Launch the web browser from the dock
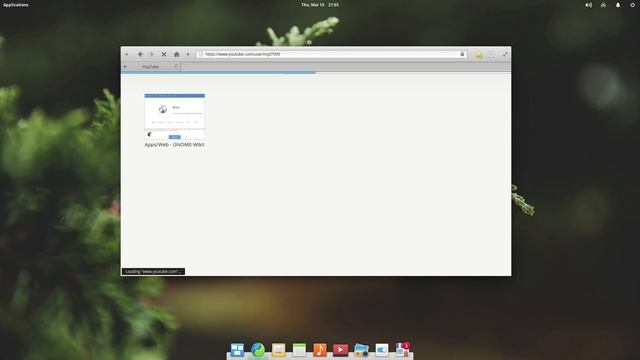 (x=258, y=350)
